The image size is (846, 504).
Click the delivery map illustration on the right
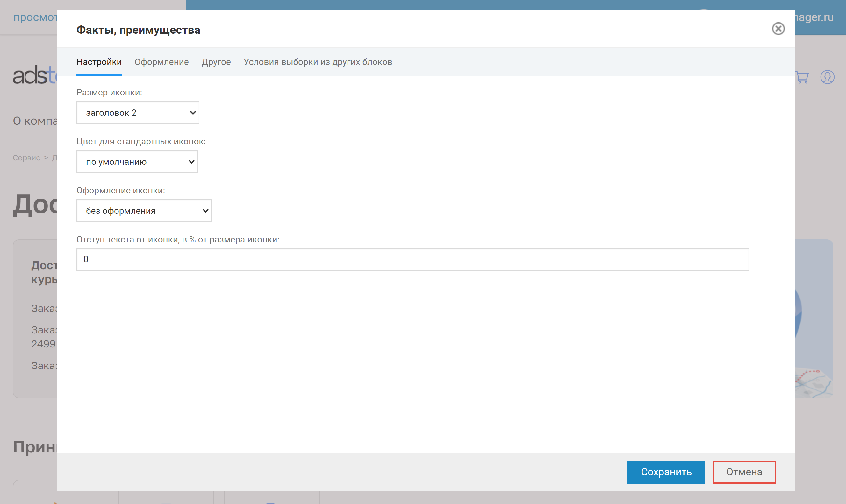814,318
